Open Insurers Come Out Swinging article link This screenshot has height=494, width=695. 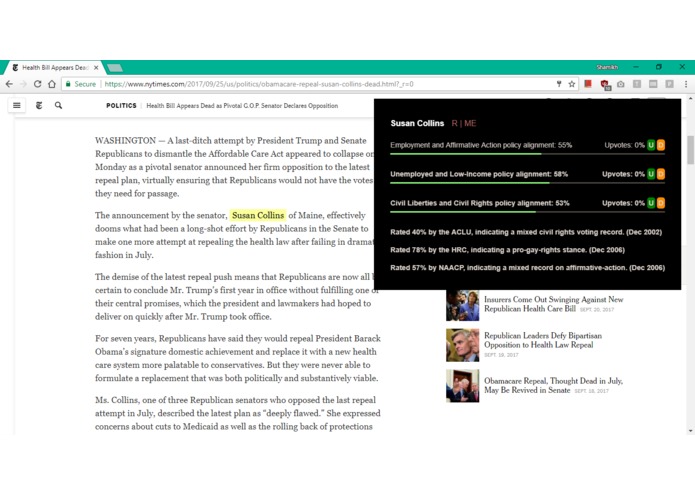pos(553,304)
